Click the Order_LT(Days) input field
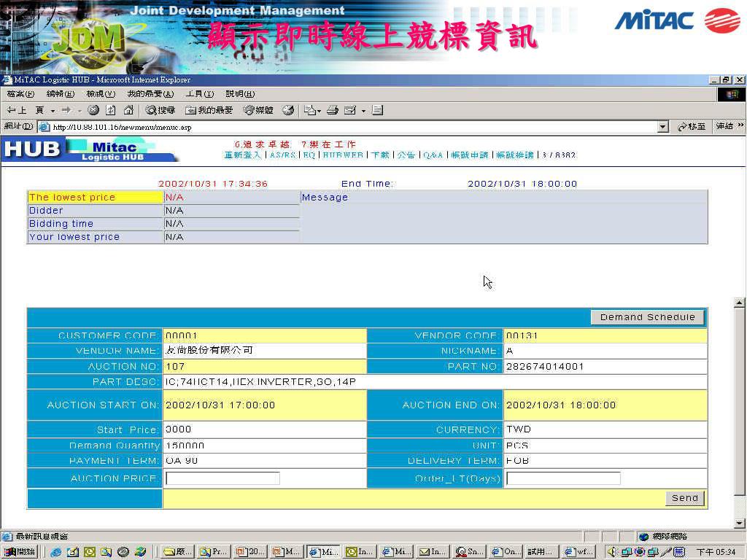This screenshot has height=560, width=747. click(563, 478)
